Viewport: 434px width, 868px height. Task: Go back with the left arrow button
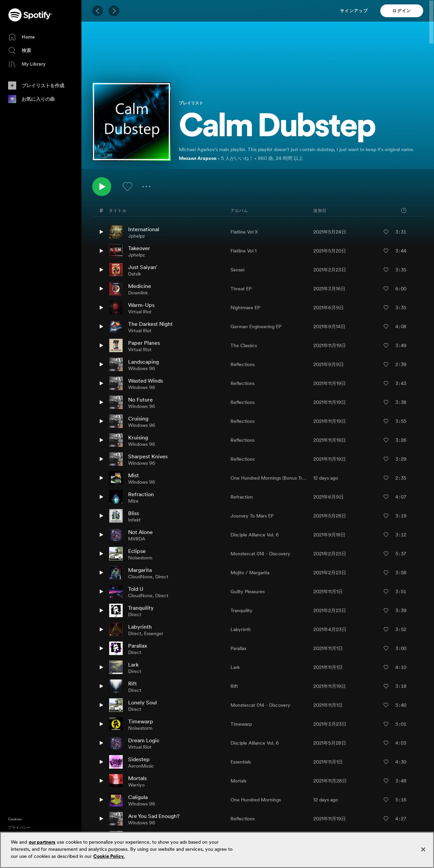coord(98,11)
